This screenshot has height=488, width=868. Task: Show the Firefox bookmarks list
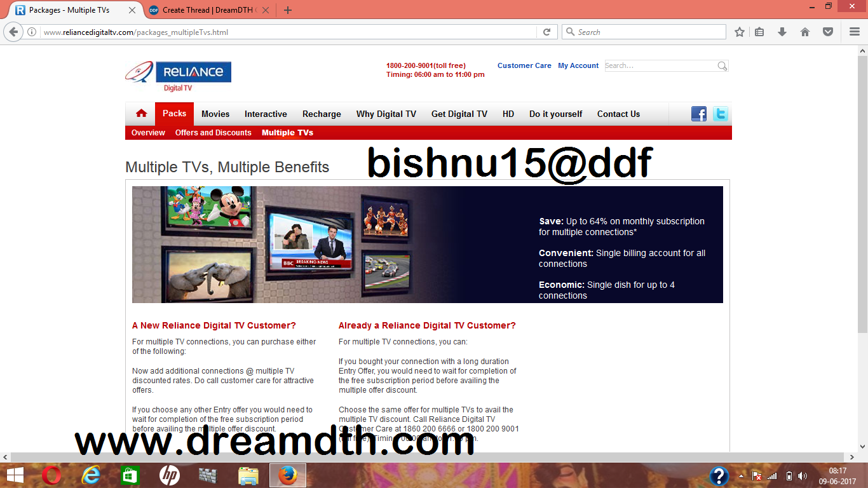[x=759, y=32]
